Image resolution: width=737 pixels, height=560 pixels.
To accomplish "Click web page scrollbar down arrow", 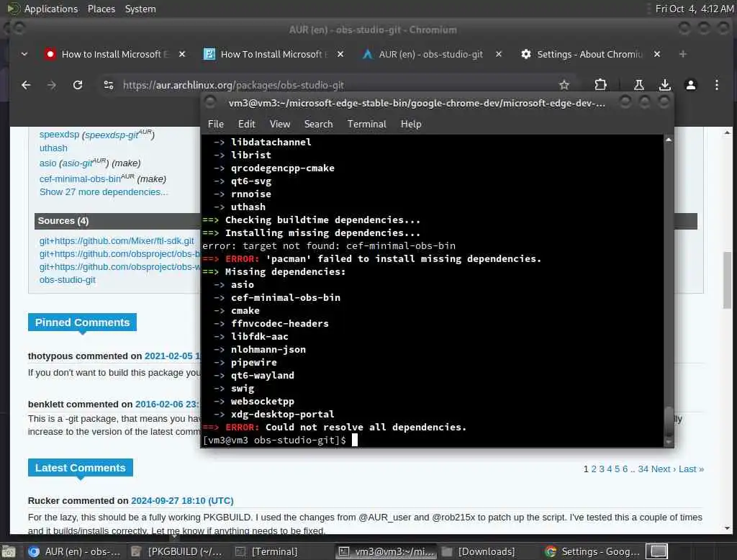I will 727,528.
